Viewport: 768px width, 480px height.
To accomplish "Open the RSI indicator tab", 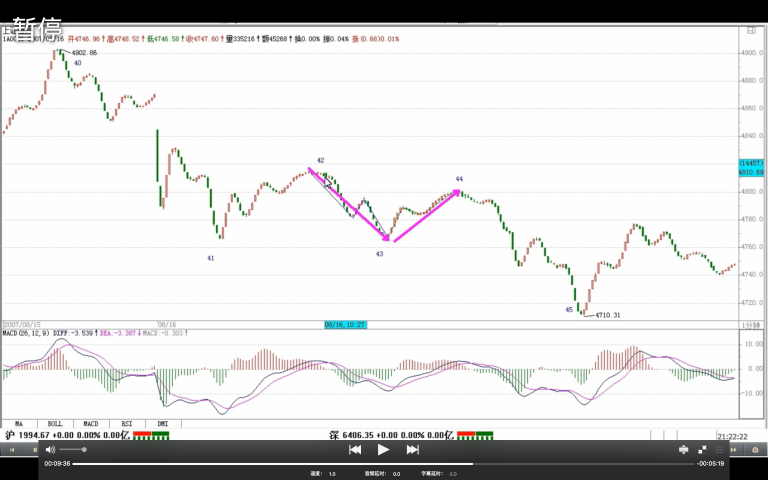I will (126, 424).
